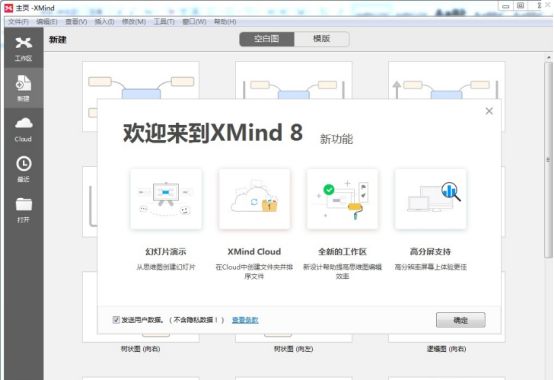This screenshot has height=380, width=554.
Task: Open the 文件(F) menu
Action: (18, 22)
